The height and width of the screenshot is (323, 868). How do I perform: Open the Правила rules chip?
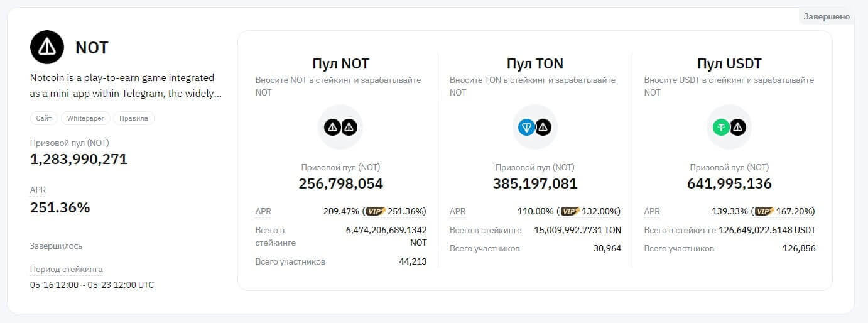pos(133,118)
